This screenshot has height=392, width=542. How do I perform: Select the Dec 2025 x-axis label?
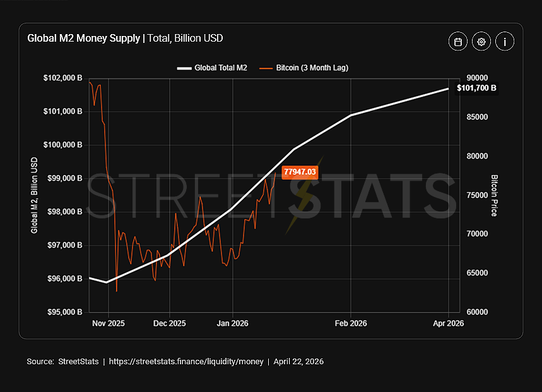(x=170, y=323)
